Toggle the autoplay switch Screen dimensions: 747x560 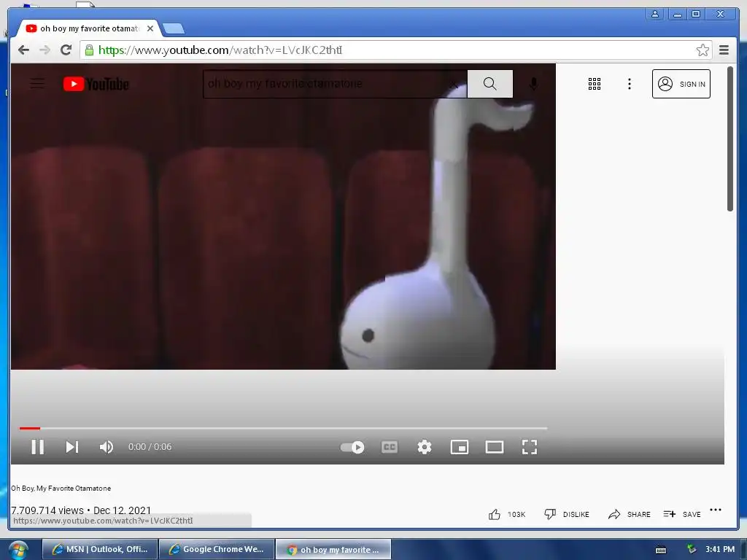pyautogui.click(x=352, y=447)
